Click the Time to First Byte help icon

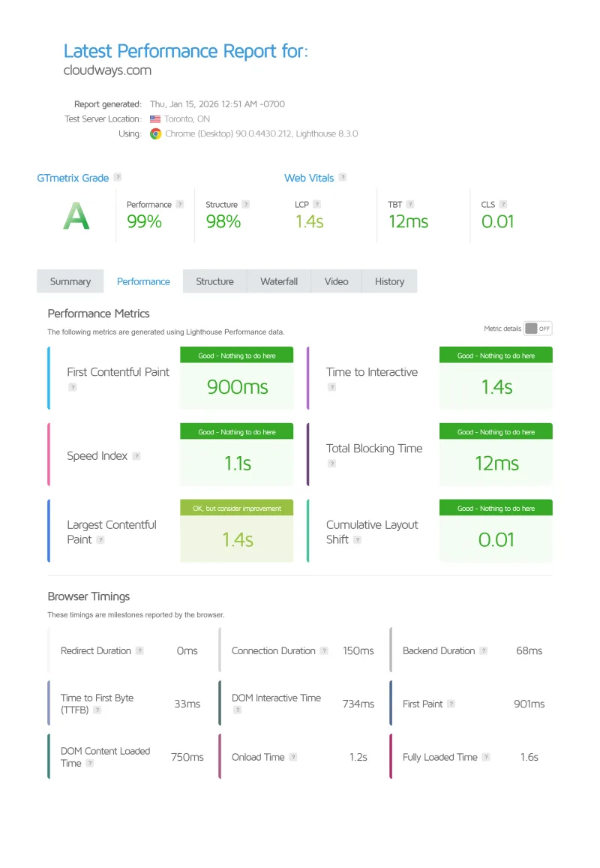[x=97, y=710]
